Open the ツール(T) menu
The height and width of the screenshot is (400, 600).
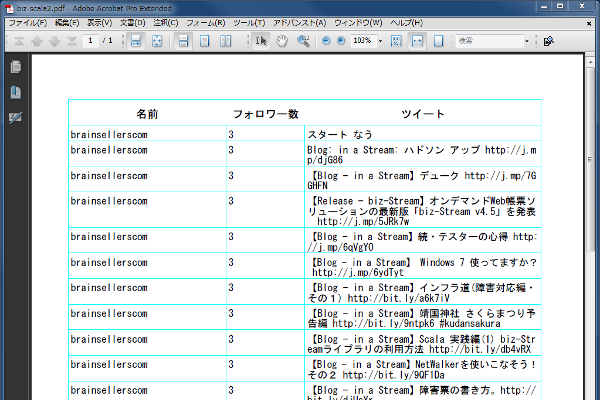pyautogui.click(x=249, y=23)
